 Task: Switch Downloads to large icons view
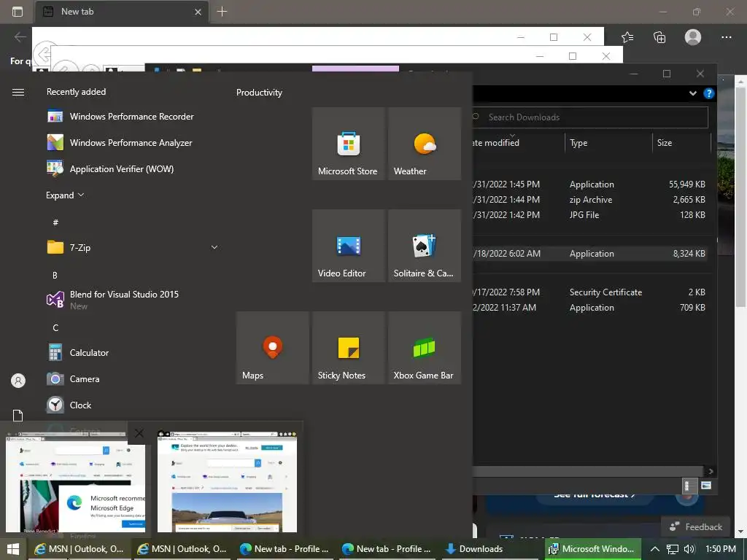point(706,485)
